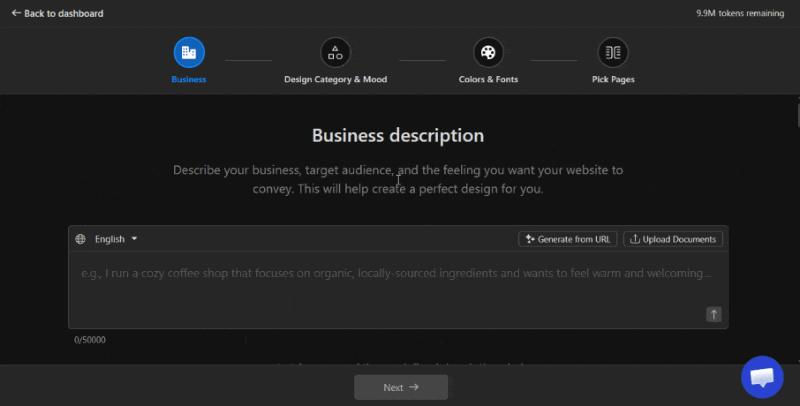Viewport: 800px width, 406px height.
Task: Click the back arrow icon at top left
Action: pyautogui.click(x=16, y=13)
